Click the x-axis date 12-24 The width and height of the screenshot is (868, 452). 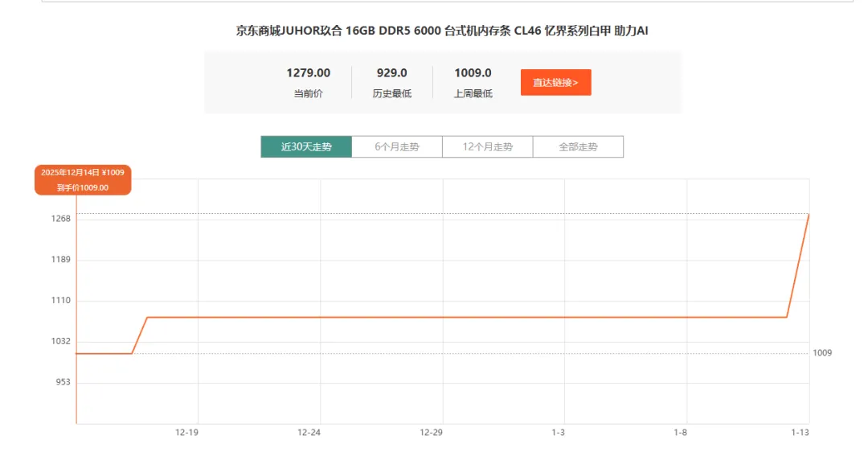click(309, 433)
